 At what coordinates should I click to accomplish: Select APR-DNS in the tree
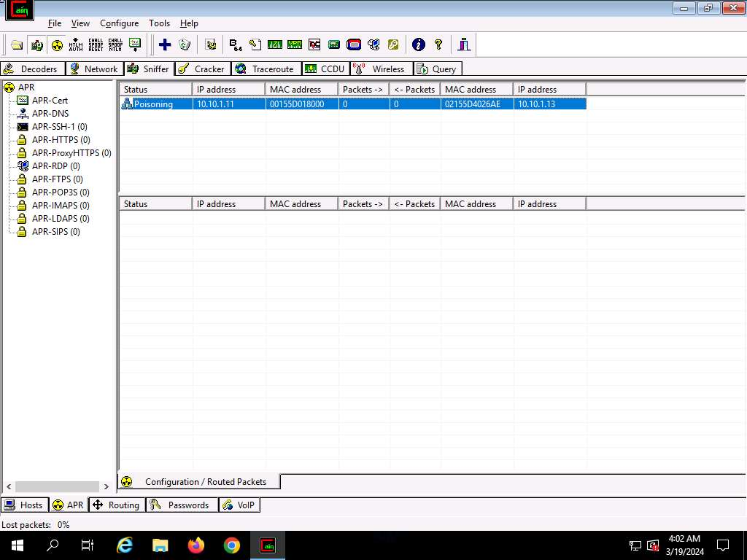tap(50, 113)
